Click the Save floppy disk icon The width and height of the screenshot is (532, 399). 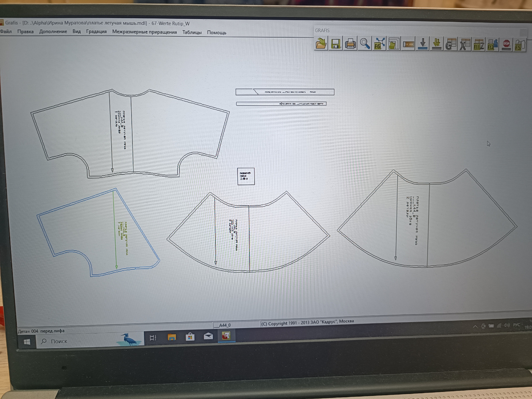tap(336, 43)
